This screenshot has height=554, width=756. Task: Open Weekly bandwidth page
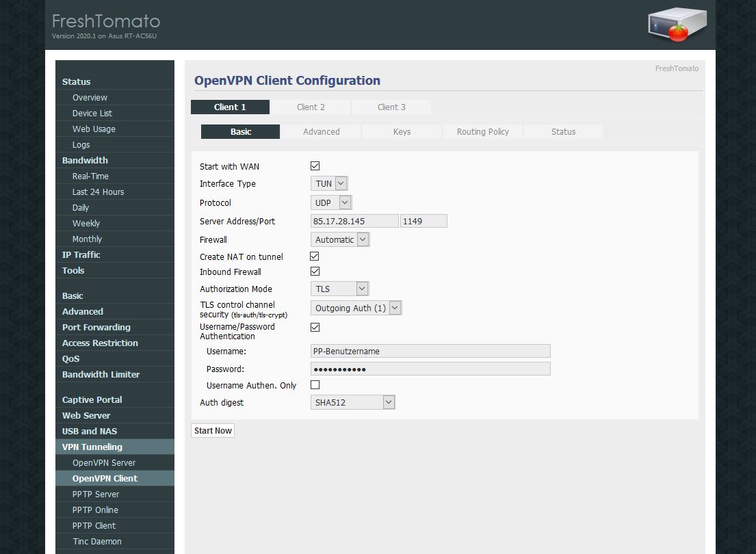click(x=115, y=223)
